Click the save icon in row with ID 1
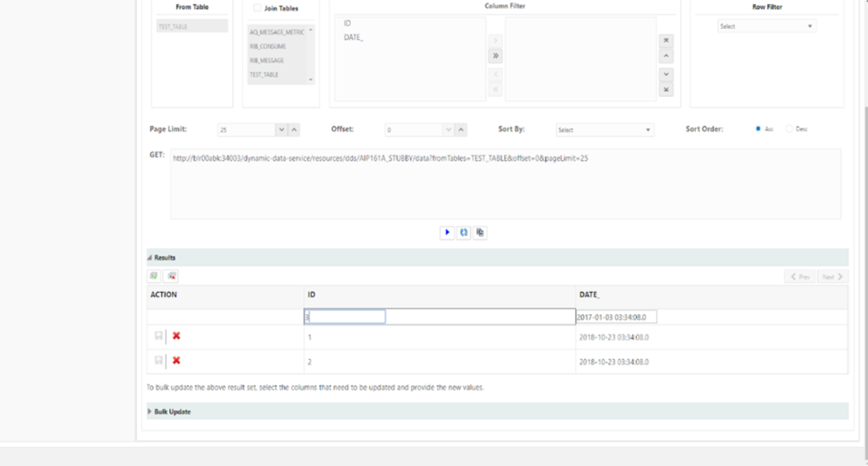This screenshot has height=466, width=868. (159, 336)
